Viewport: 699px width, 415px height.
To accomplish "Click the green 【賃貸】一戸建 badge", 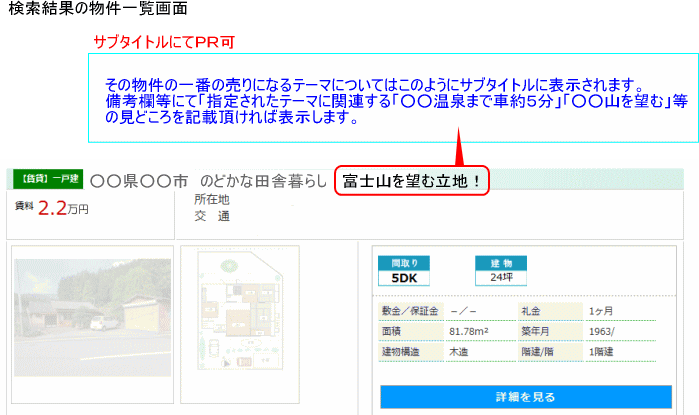I will [48, 179].
